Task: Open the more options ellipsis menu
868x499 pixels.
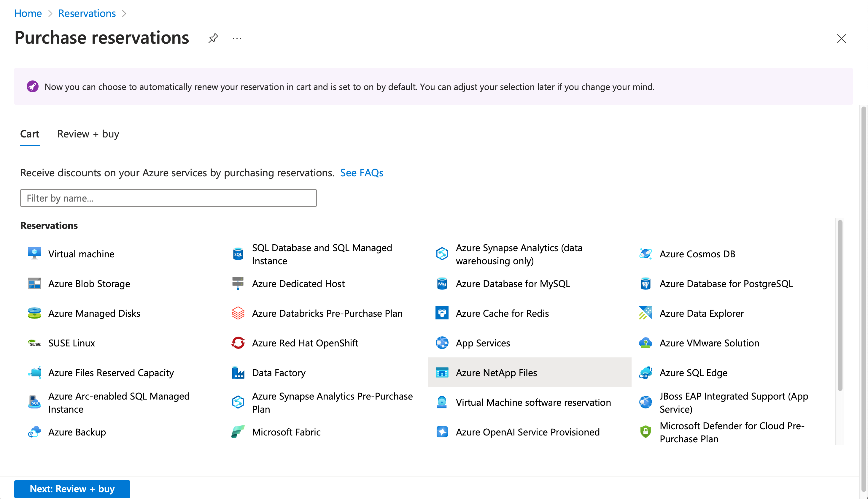Action: 237,39
